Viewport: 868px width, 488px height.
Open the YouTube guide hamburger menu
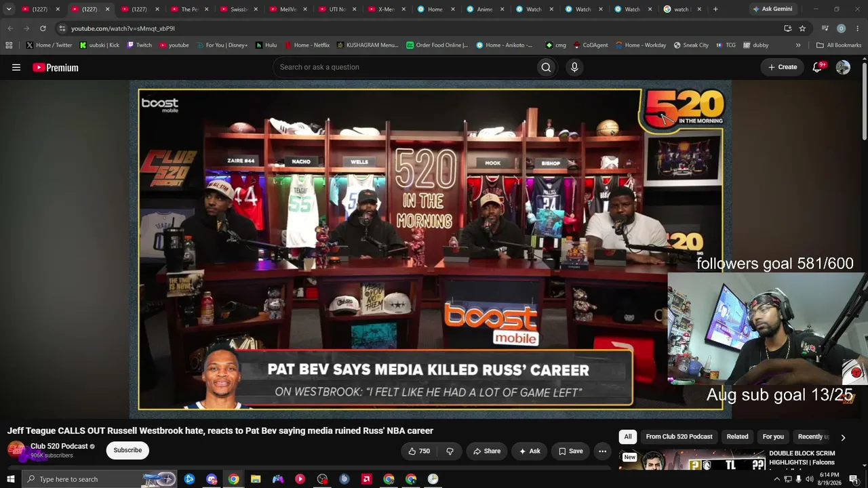pyautogui.click(x=16, y=67)
